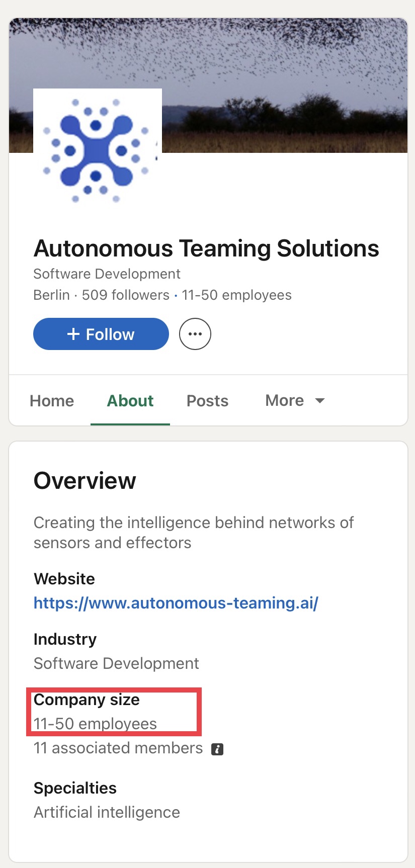Click the Autonomous Teaming Solutions company name heading

pos(206,248)
